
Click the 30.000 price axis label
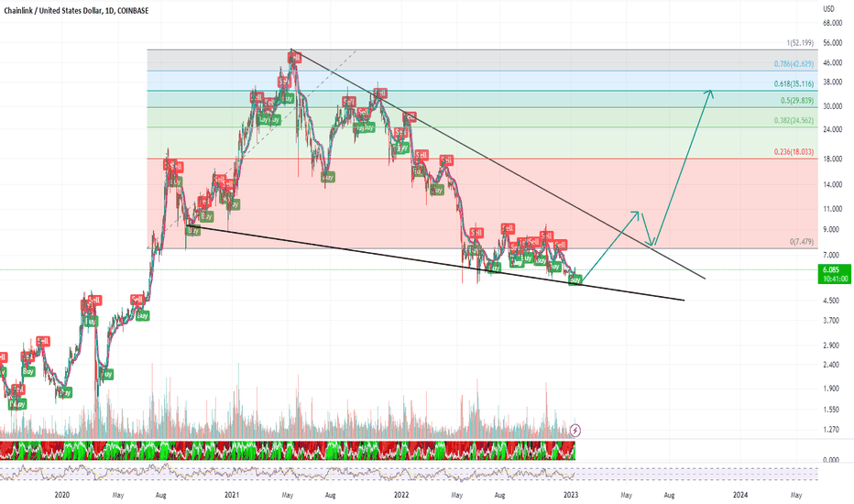coord(833,106)
